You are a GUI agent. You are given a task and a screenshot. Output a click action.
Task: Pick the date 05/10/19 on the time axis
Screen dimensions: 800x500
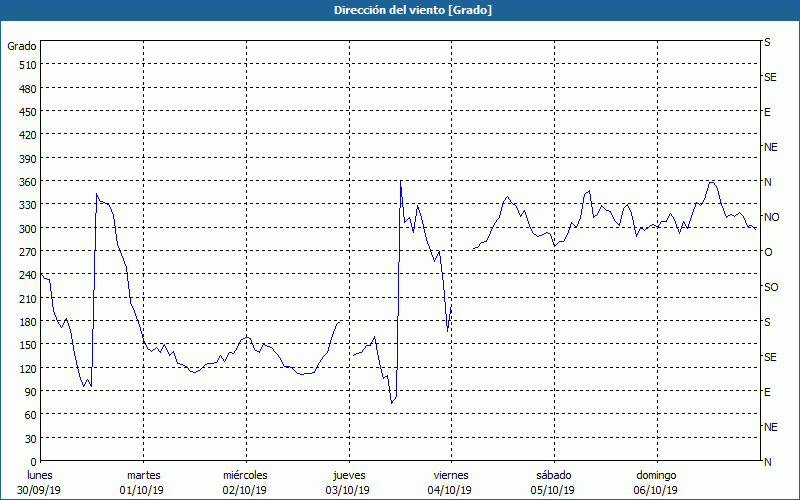point(553,490)
